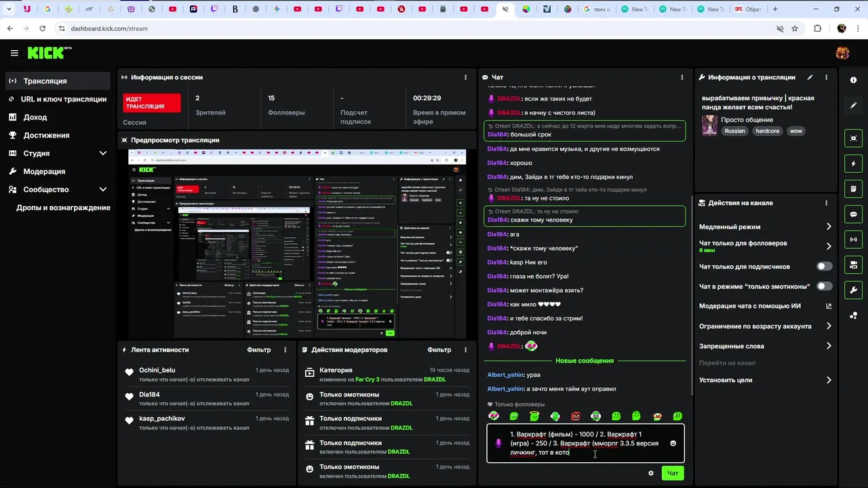Toggle subscribers-only chat switch
868x488 pixels.
(x=825, y=266)
